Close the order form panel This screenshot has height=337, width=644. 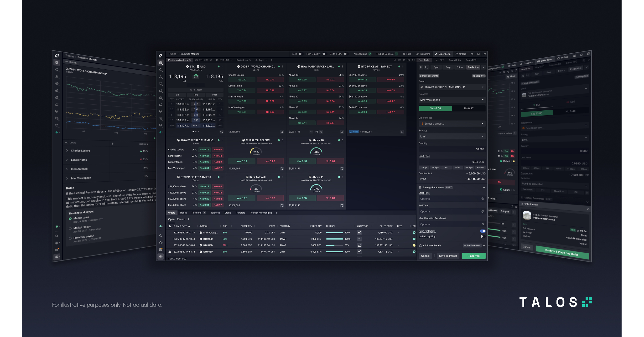pos(485,60)
